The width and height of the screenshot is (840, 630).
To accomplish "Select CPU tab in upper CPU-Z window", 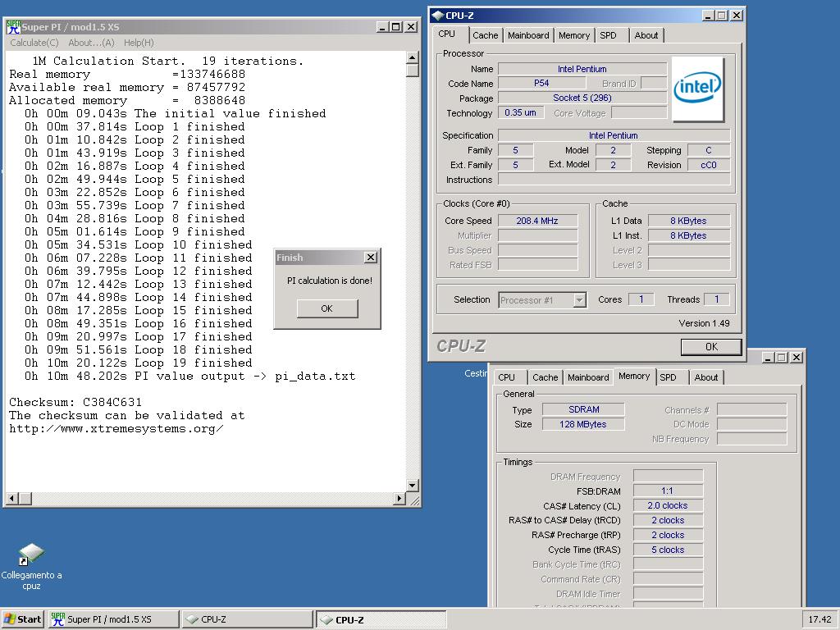I will (x=447, y=34).
